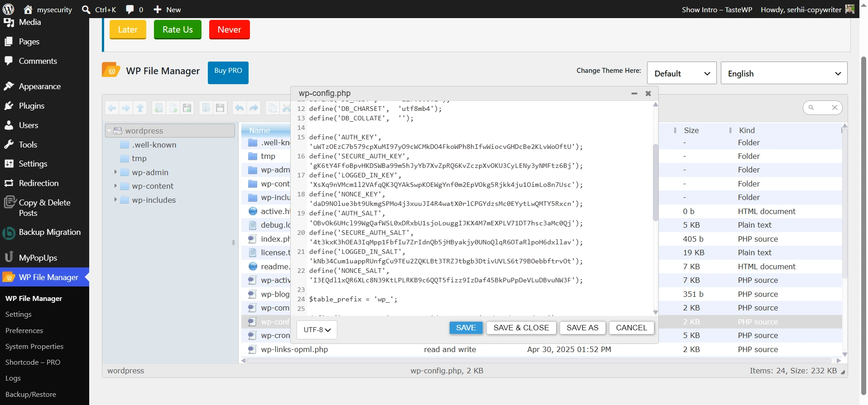
Task: Go up to parent folder with up arrow
Action: tap(140, 108)
